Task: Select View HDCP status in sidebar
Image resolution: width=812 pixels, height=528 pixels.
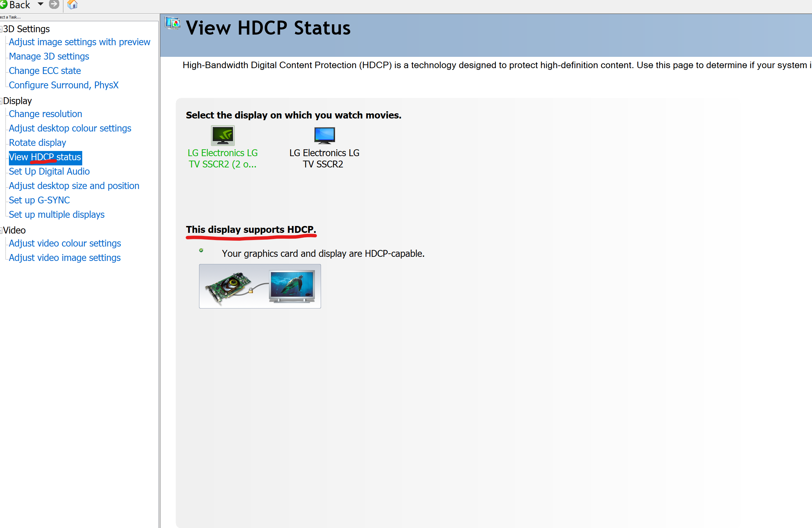Action: pyautogui.click(x=45, y=157)
